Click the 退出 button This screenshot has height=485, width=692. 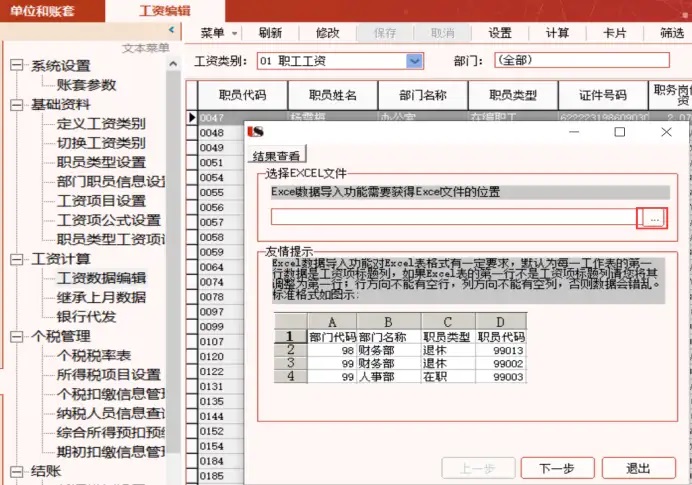click(638, 468)
